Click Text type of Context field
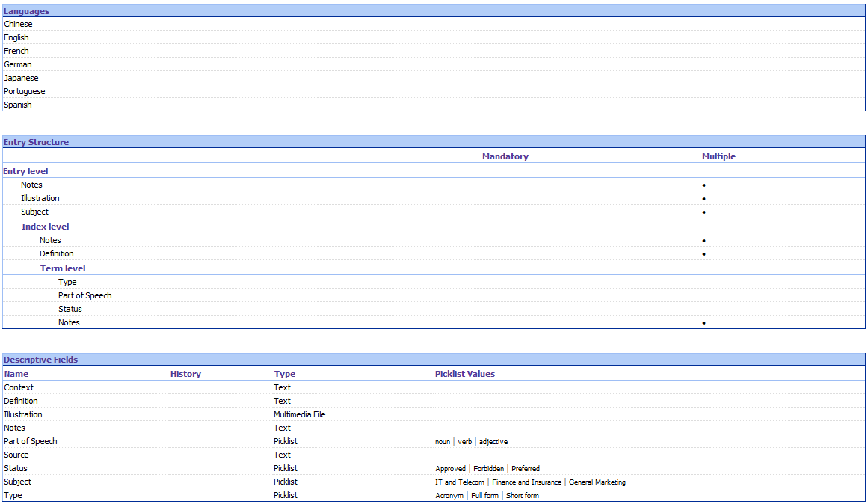Image resolution: width=868 pixels, height=504 pixels. [282, 387]
